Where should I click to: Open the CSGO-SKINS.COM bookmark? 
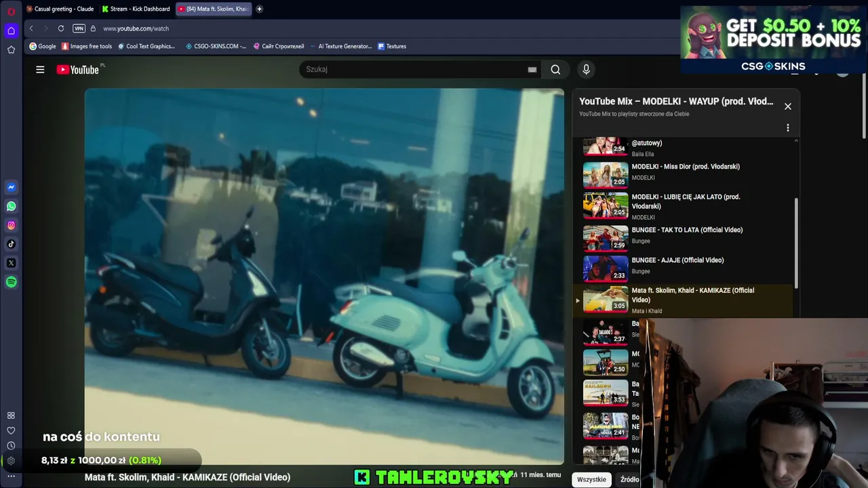[216, 46]
